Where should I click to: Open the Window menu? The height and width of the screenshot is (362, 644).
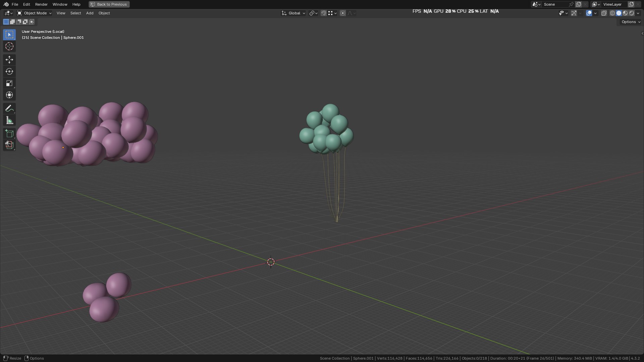tap(60, 4)
